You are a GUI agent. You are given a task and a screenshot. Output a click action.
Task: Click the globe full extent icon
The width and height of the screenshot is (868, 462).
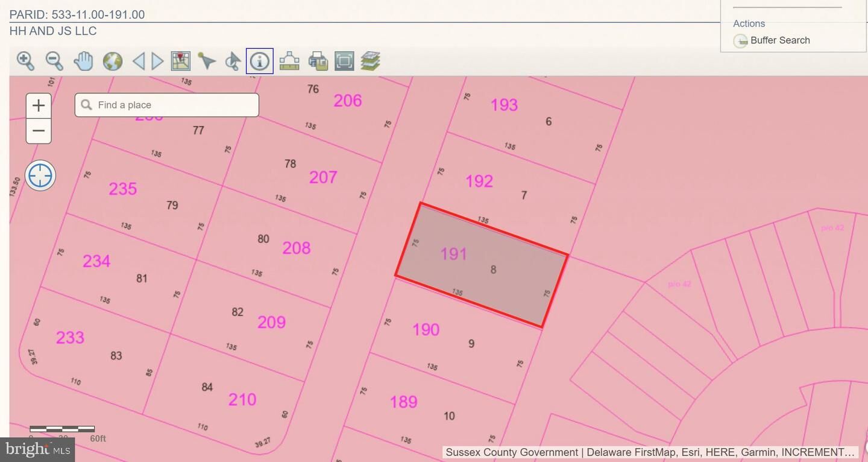113,60
